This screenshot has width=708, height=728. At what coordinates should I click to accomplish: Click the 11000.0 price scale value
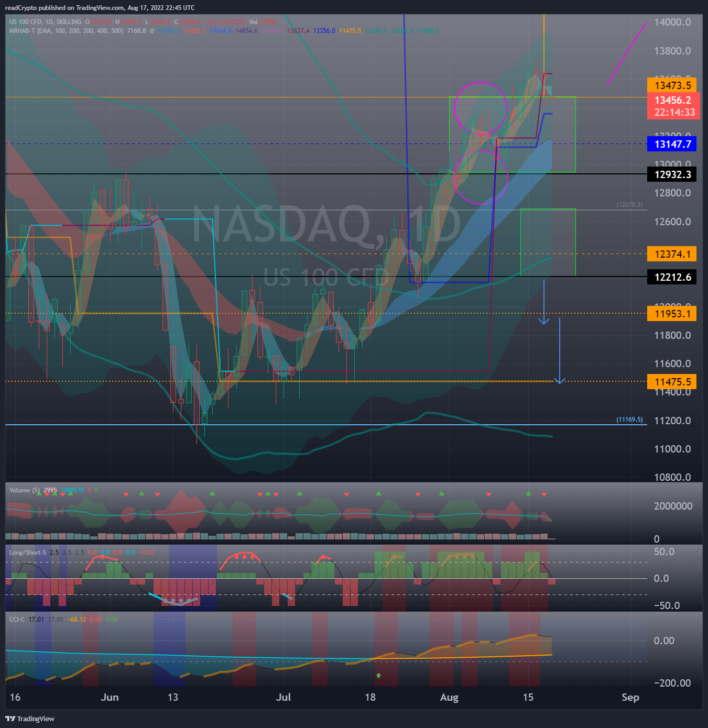(672, 449)
